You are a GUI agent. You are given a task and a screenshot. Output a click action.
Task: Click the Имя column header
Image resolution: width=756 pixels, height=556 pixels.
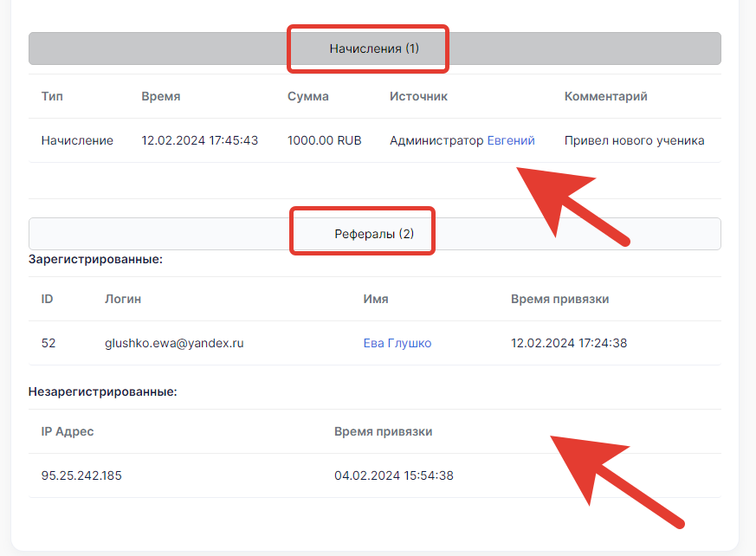376,299
